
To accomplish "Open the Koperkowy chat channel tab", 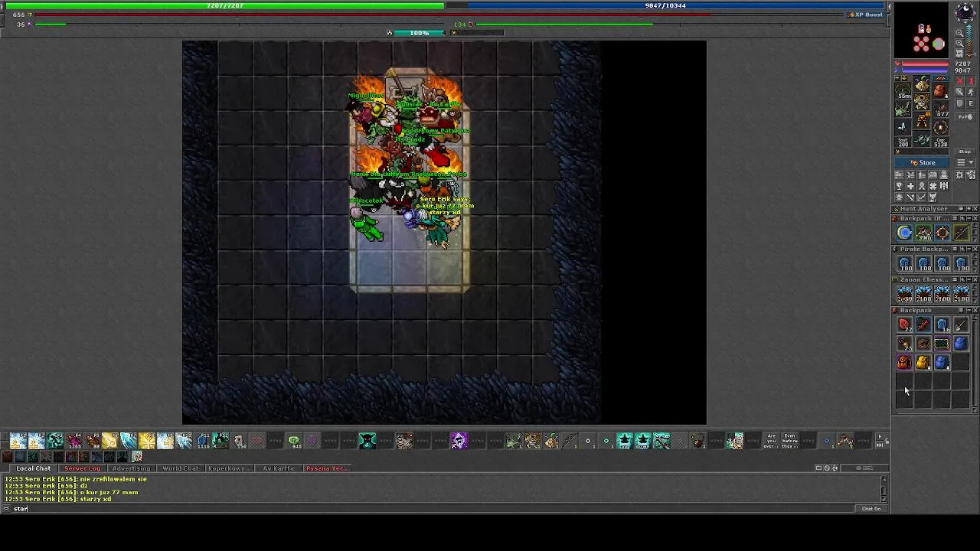I will pyautogui.click(x=229, y=468).
